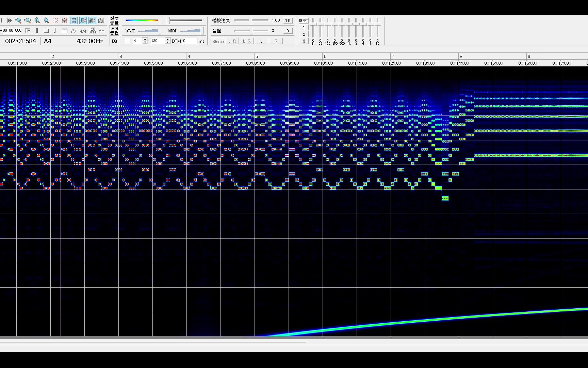Viewport: 588px width, 368px height.
Task: Decrease the BPM value stepper showing 120
Action: pyautogui.click(x=167, y=43)
